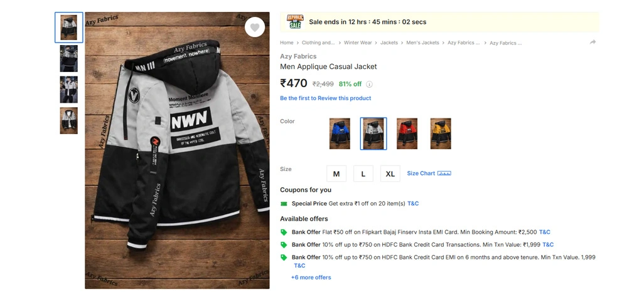Open Winter Wear breadcrumb

(358, 43)
